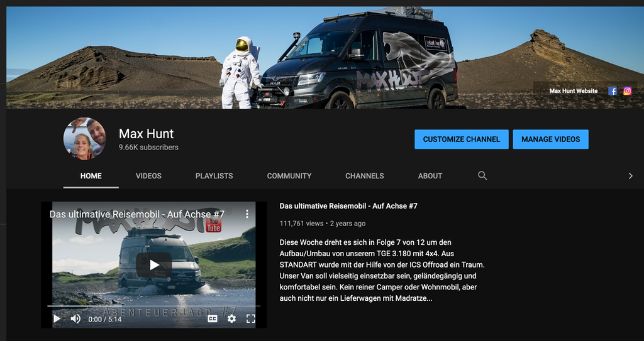Screen dimensions: 644x341
Task: Switch to the Videos tab
Action: point(148,176)
